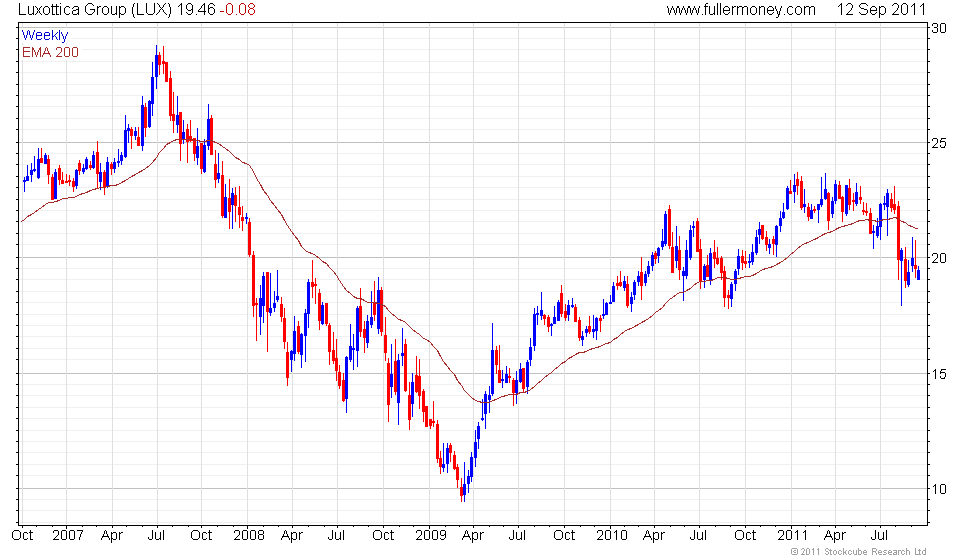Click the 30 price axis label
This screenshot has height=560, width=980.
pos(939,28)
